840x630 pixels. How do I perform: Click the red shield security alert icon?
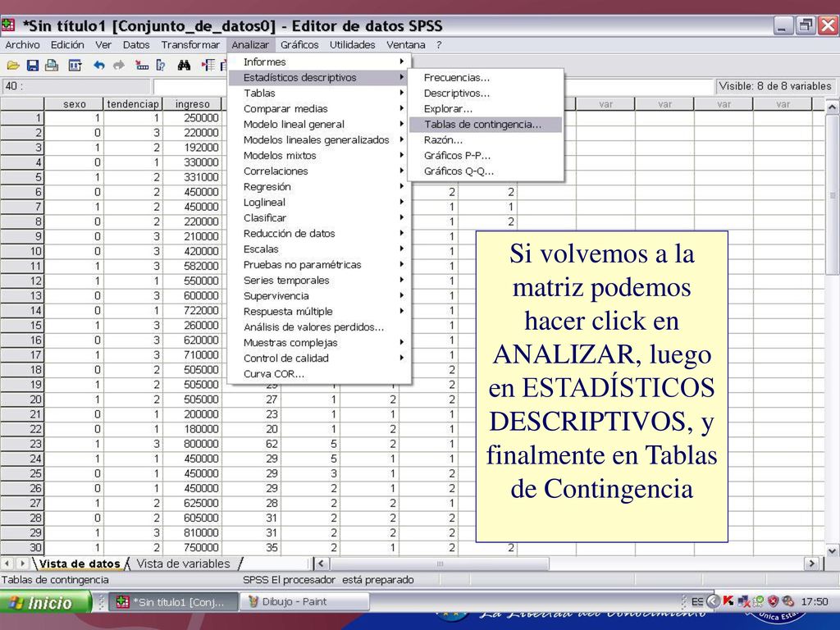coord(773,601)
